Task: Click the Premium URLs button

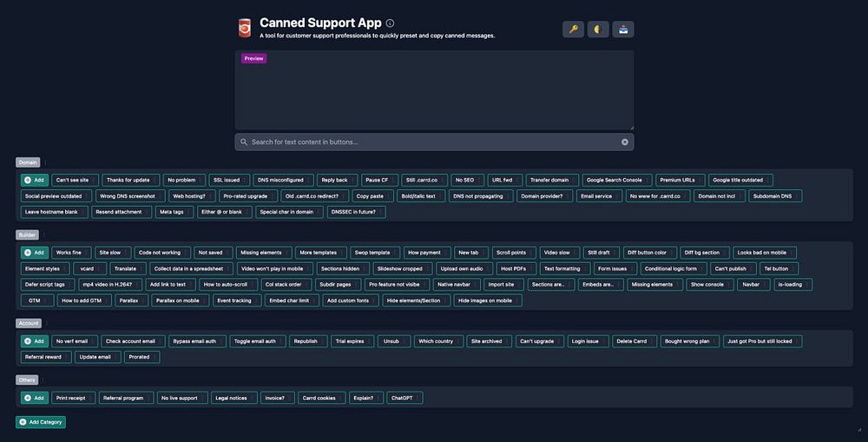Action: [680, 180]
